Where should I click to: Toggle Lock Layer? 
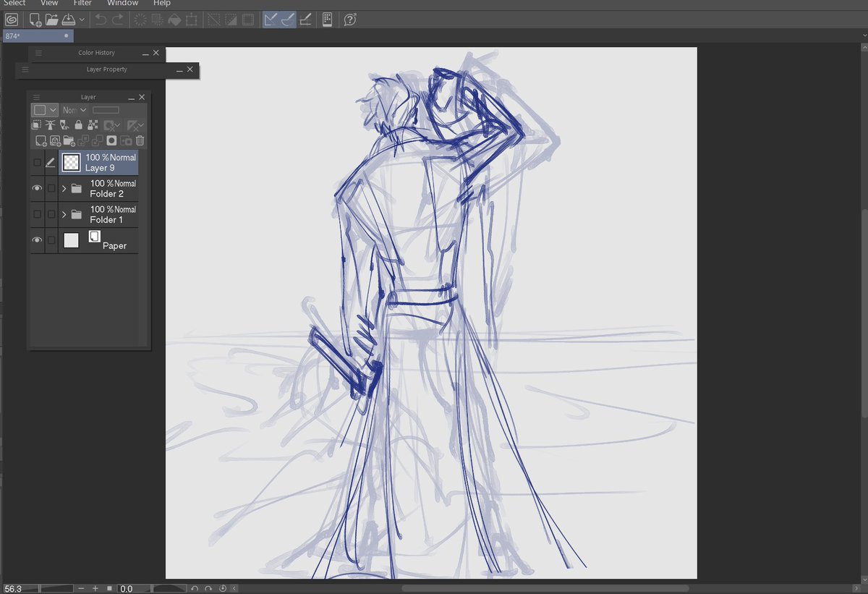79,125
